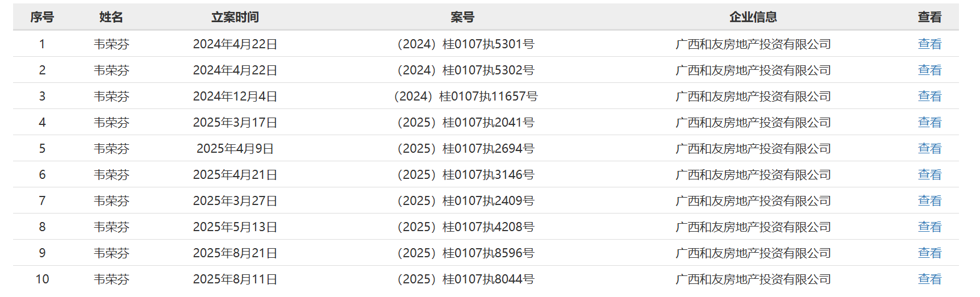Viewport: 980px width, 297px height.
Task: Click the 企业信息 column header
Action: (x=753, y=17)
